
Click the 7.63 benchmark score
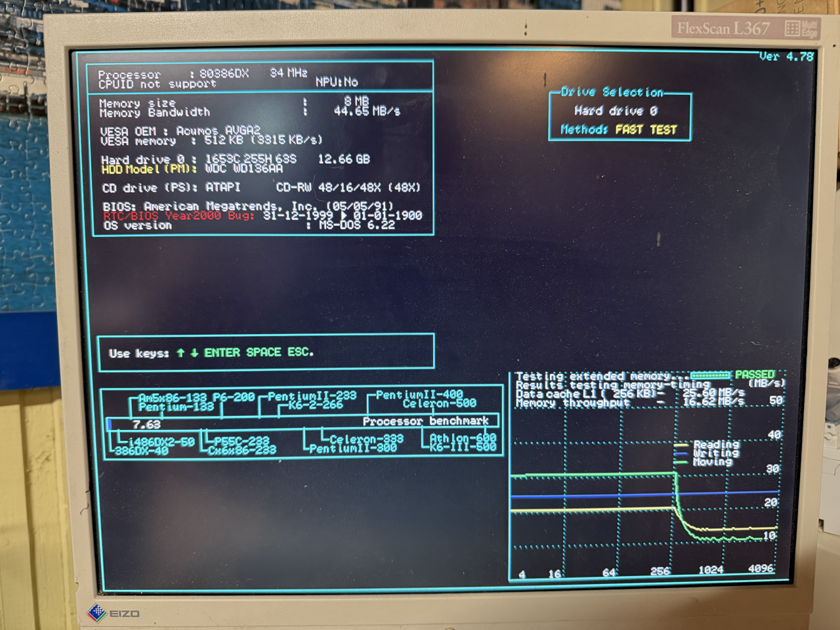[146, 425]
